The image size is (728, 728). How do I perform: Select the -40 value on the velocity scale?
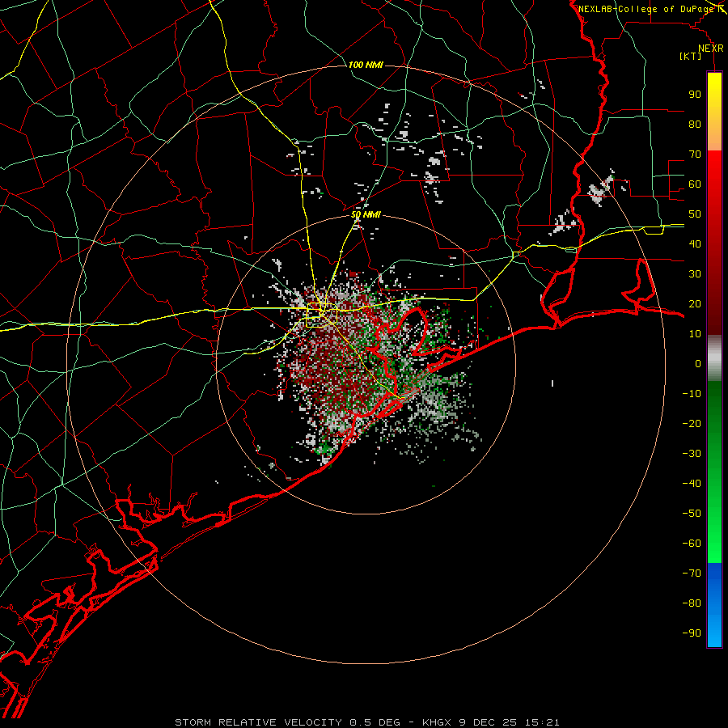pos(692,484)
